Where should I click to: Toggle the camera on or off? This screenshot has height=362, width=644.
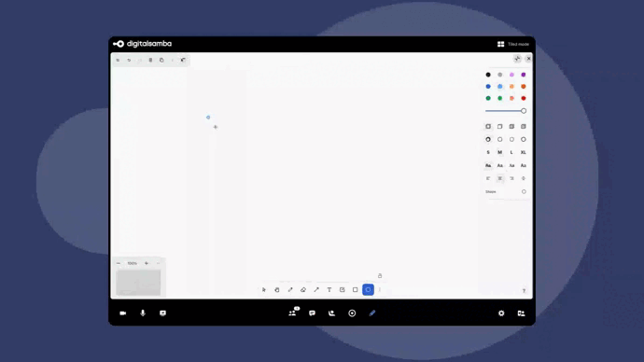[x=123, y=313]
